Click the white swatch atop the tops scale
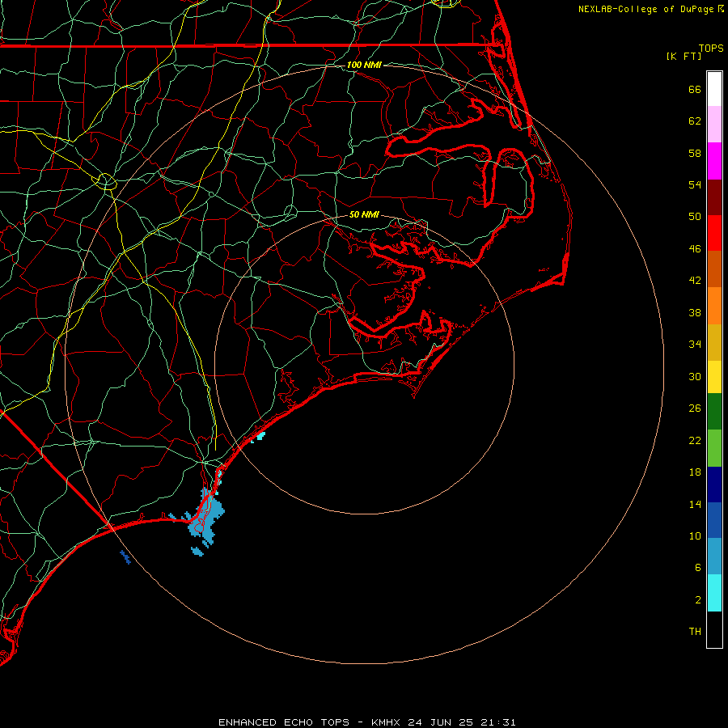Viewport: 728px width, 728px height. [x=714, y=89]
